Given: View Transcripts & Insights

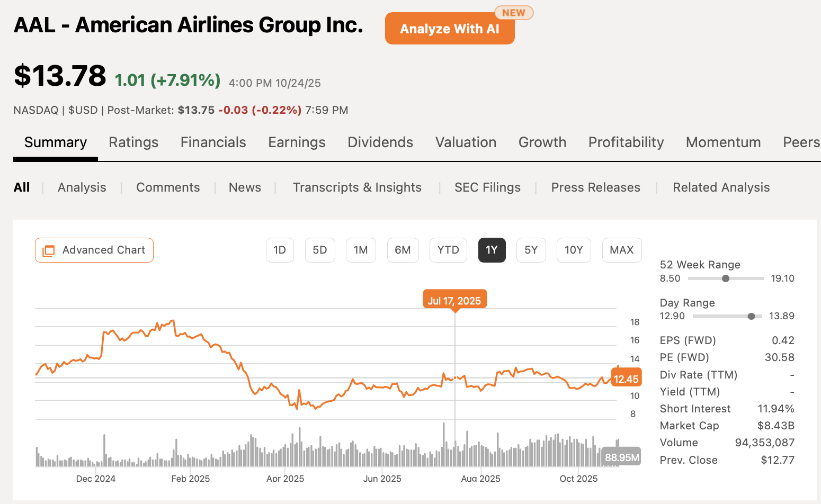Looking at the screenshot, I should click(357, 187).
